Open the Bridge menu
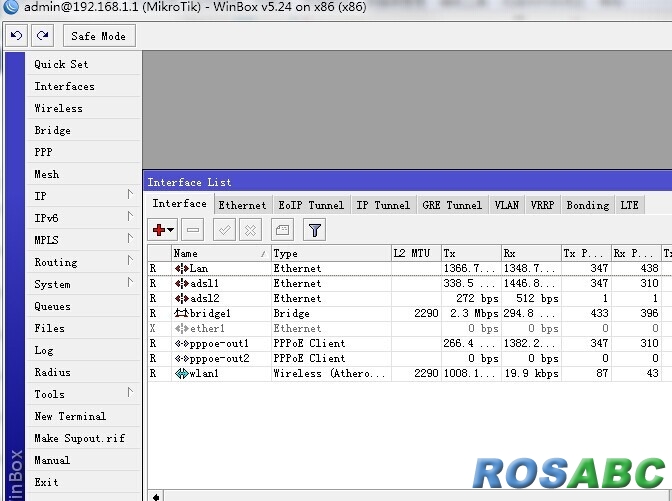The height and width of the screenshot is (501, 672). tap(84, 130)
